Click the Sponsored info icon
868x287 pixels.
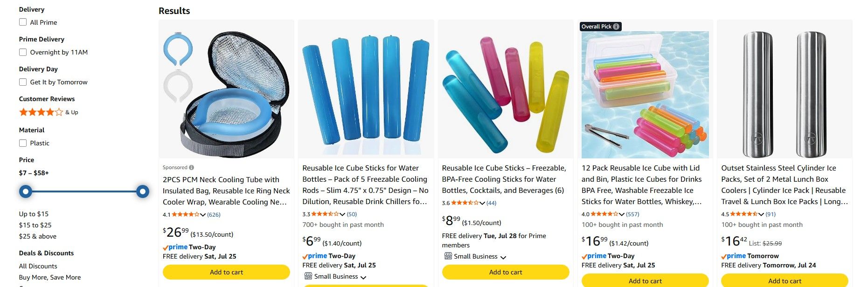click(192, 168)
